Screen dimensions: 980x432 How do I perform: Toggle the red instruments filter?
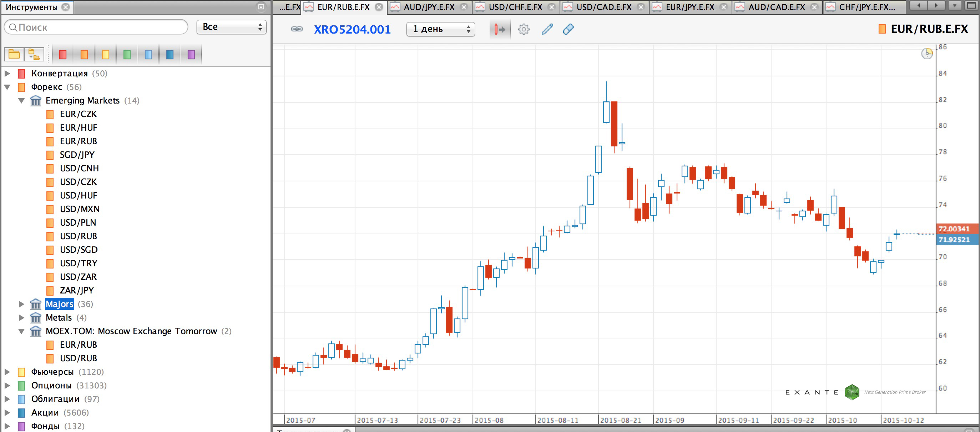coord(62,54)
